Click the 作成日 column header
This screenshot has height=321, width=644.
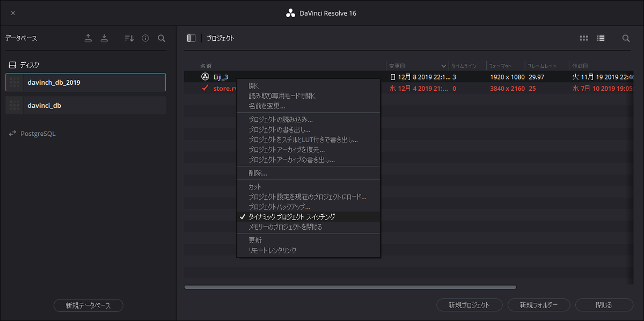pyautogui.click(x=580, y=66)
